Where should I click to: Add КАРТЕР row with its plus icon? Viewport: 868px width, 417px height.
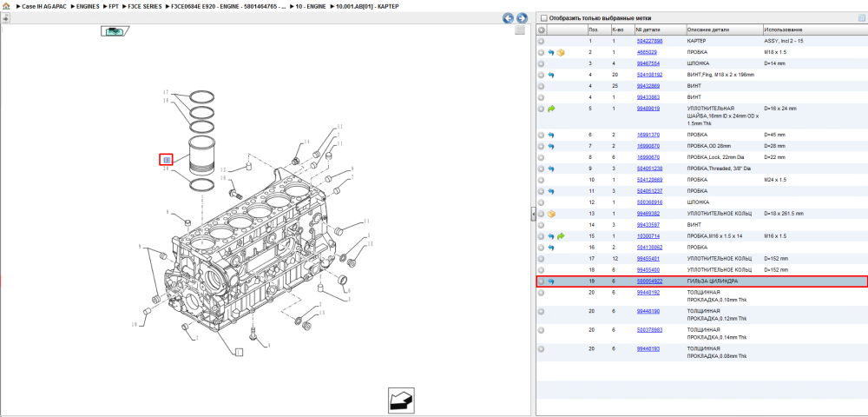[542, 41]
